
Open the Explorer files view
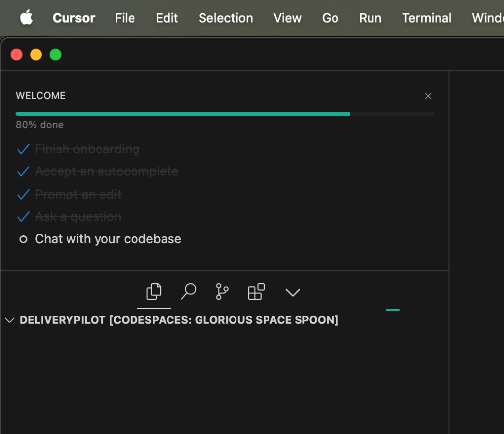point(154,292)
